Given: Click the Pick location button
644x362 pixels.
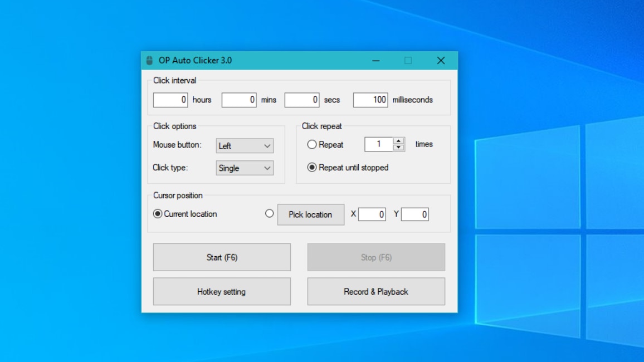Looking at the screenshot, I should tap(311, 214).
